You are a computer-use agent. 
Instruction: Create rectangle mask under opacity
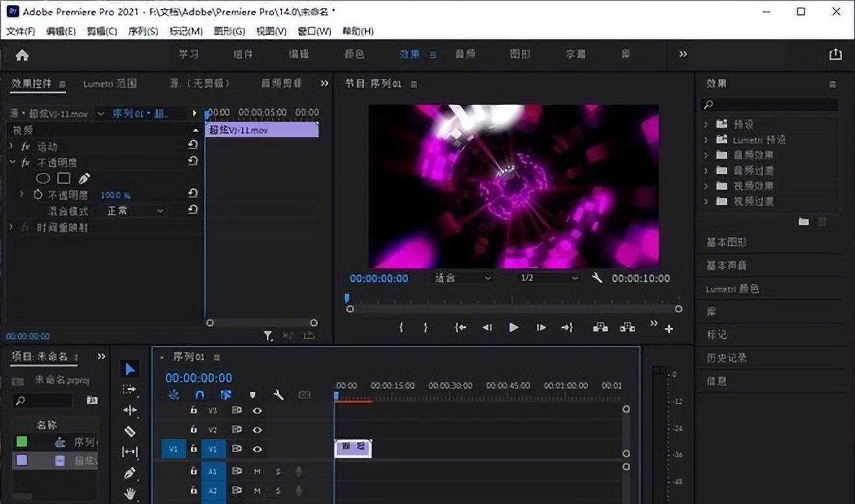[63, 178]
